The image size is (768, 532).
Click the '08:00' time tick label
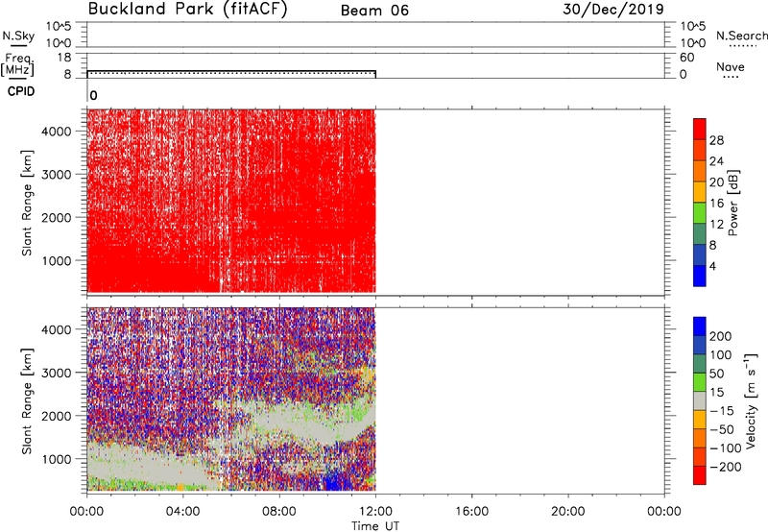click(x=278, y=512)
